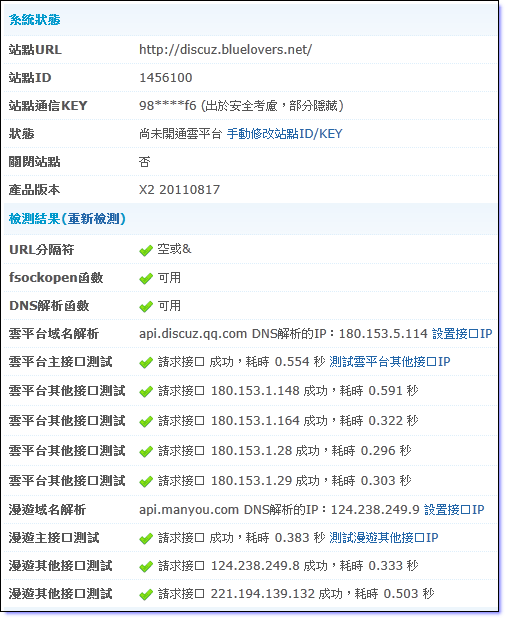Viewport: 505px width, 618px height.
Task: Select the site URL http://discuz.bluelovers.net/
Action: click(225, 50)
